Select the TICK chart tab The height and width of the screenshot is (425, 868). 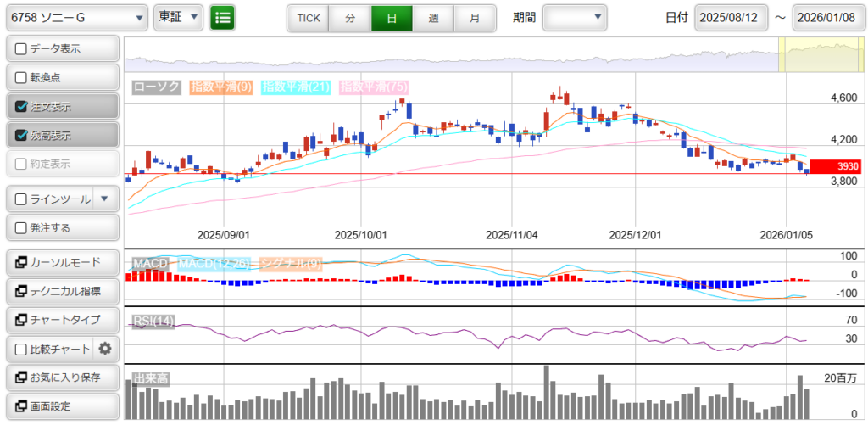[x=308, y=17]
